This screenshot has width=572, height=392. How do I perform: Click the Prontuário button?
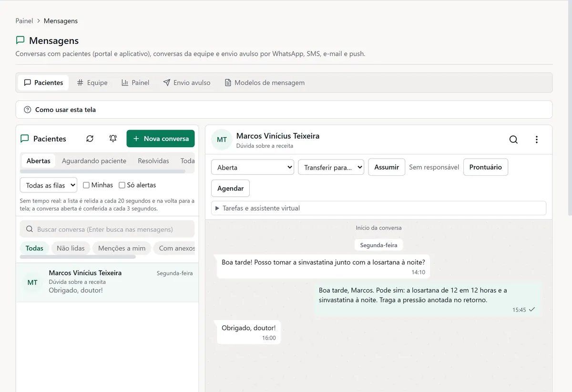point(486,167)
